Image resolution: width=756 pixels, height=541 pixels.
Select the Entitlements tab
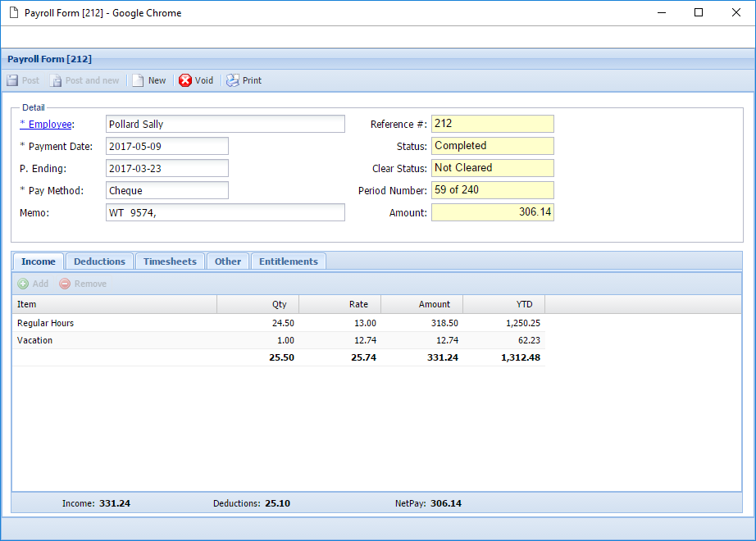point(288,261)
